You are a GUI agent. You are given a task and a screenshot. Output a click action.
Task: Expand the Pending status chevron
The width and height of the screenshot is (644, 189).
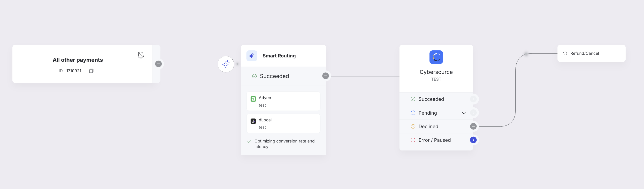click(463, 113)
